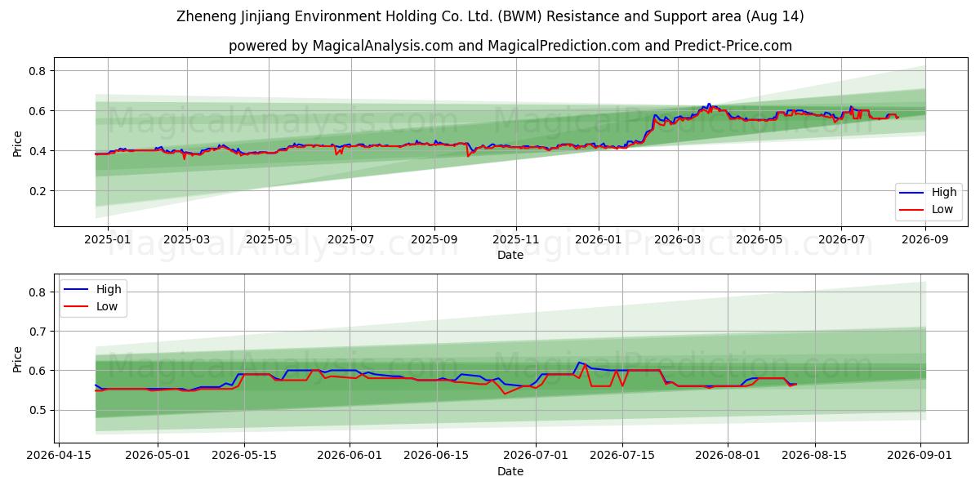Click 'Low' in the bottom chart legend
The image size is (980, 490).
[x=107, y=306]
